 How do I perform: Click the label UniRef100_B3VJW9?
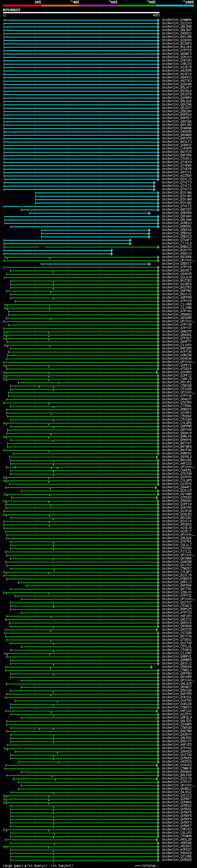[x=177, y=200]
